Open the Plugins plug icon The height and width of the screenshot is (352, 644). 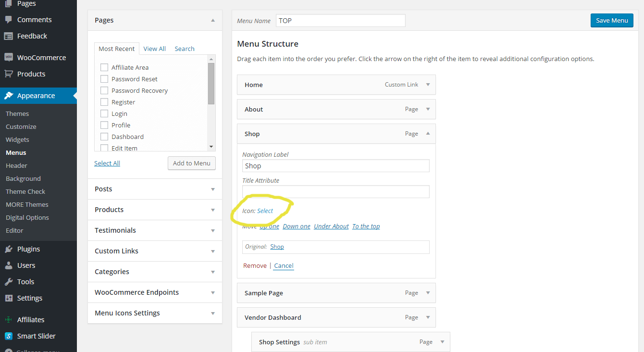(x=8, y=249)
